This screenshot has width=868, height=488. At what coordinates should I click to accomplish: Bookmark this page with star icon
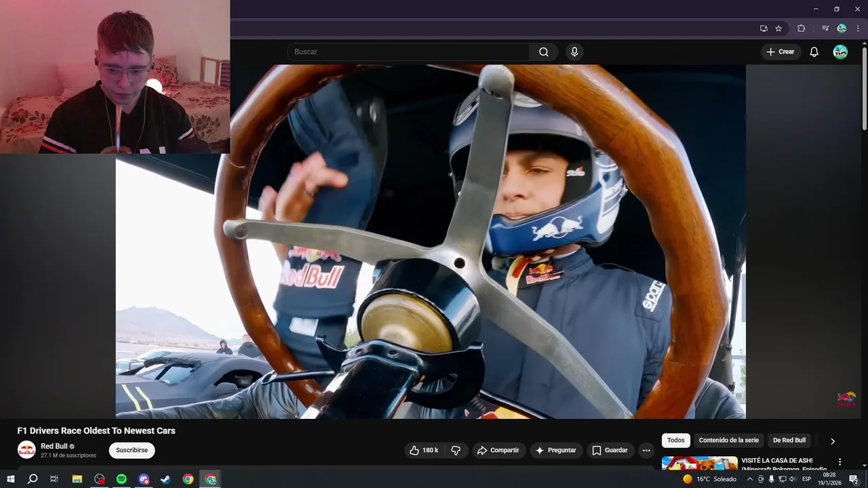[x=778, y=28]
